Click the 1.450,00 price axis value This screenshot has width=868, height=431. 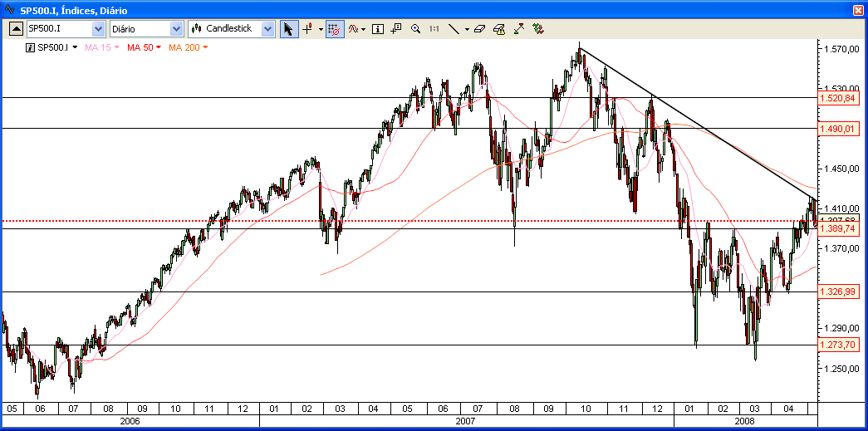point(841,169)
